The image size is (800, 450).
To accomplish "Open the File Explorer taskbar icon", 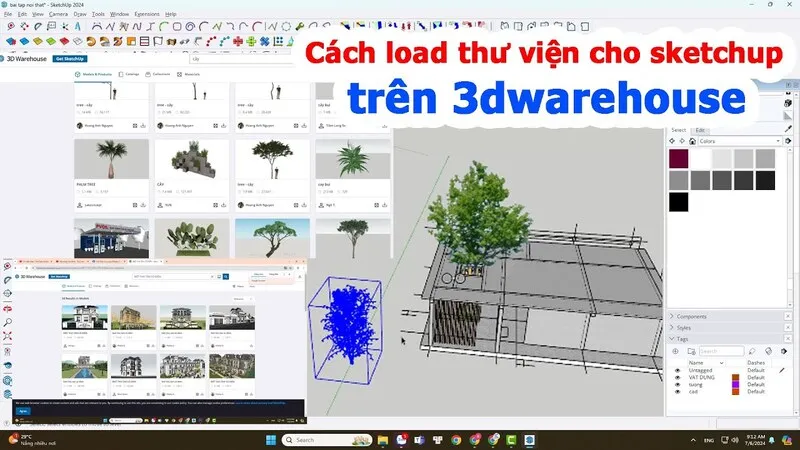I will [x=383, y=440].
